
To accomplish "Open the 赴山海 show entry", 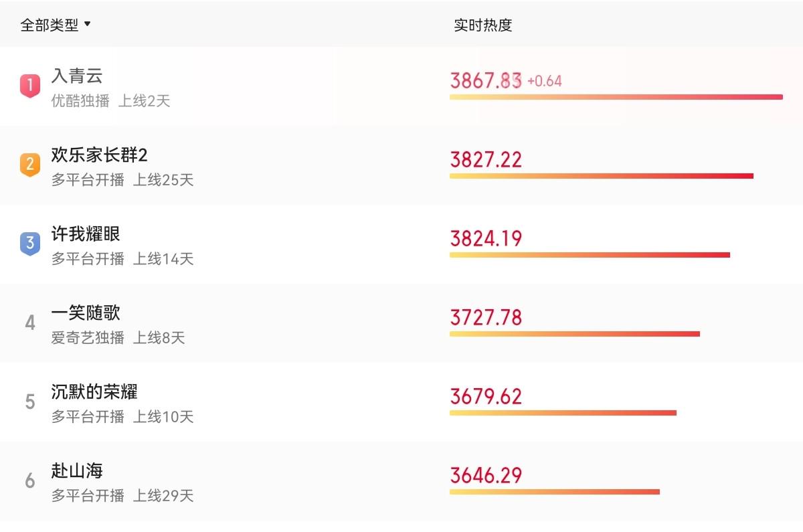I will (77, 471).
